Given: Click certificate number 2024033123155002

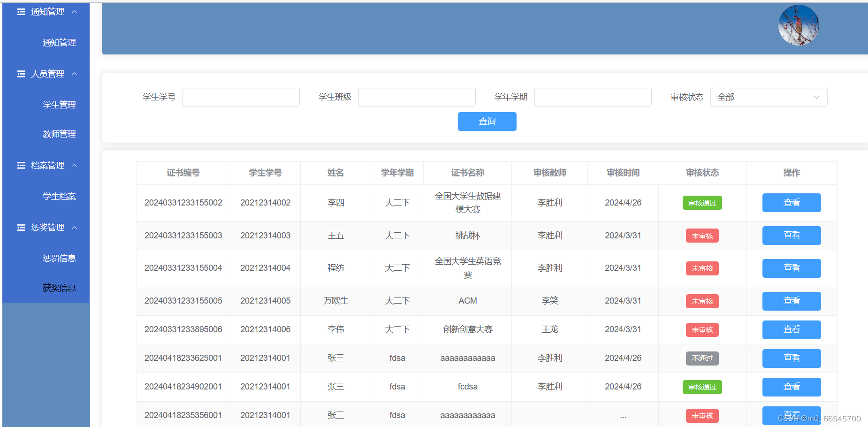Looking at the screenshot, I should pos(183,203).
